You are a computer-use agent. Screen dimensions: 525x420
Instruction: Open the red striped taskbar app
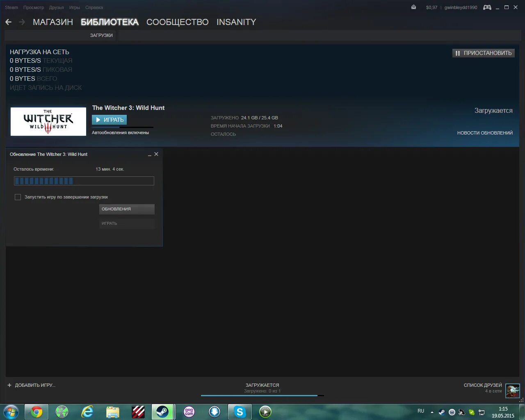click(138, 412)
